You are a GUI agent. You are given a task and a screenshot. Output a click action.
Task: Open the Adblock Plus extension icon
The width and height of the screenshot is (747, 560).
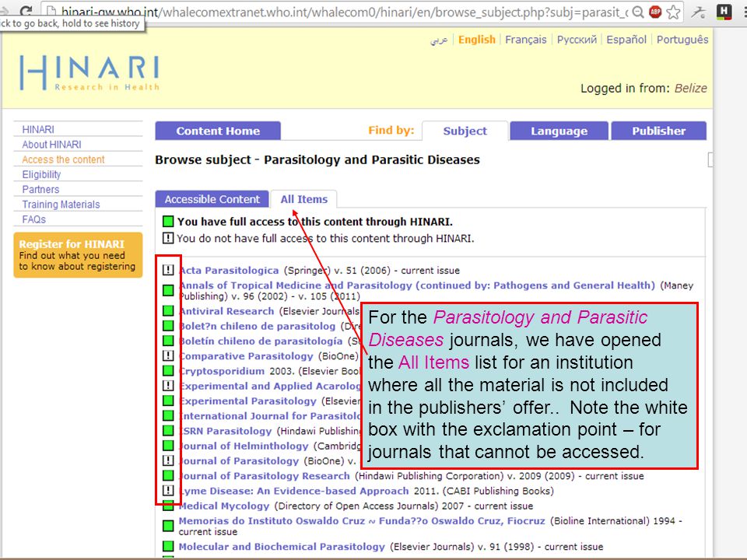(655, 12)
